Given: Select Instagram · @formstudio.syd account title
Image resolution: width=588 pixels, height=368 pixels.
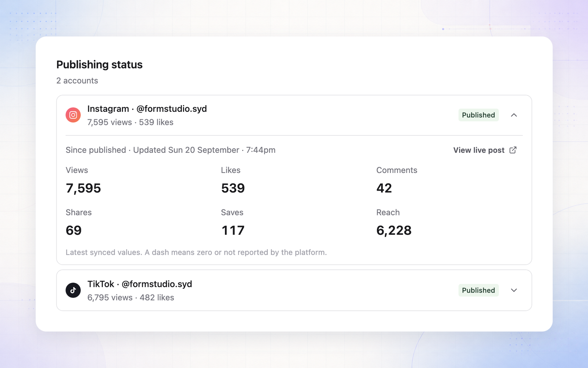Looking at the screenshot, I should [147, 109].
